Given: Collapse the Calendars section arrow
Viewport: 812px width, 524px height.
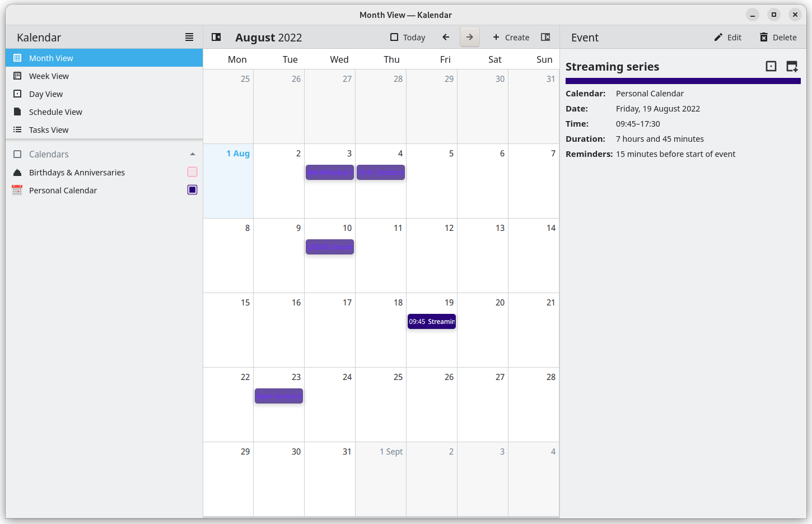Looking at the screenshot, I should (x=193, y=154).
